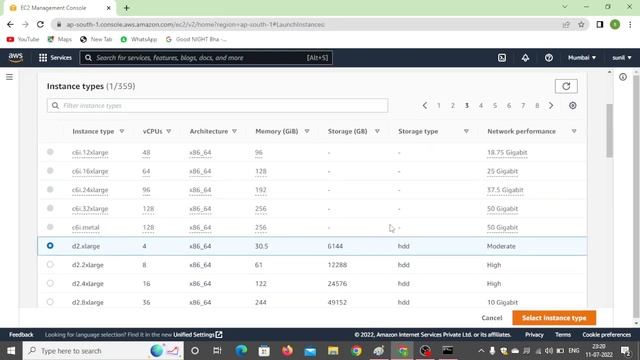Image resolution: width=640 pixels, height=360 pixels.
Task: Open table preferences gear icon
Action: pos(573,105)
